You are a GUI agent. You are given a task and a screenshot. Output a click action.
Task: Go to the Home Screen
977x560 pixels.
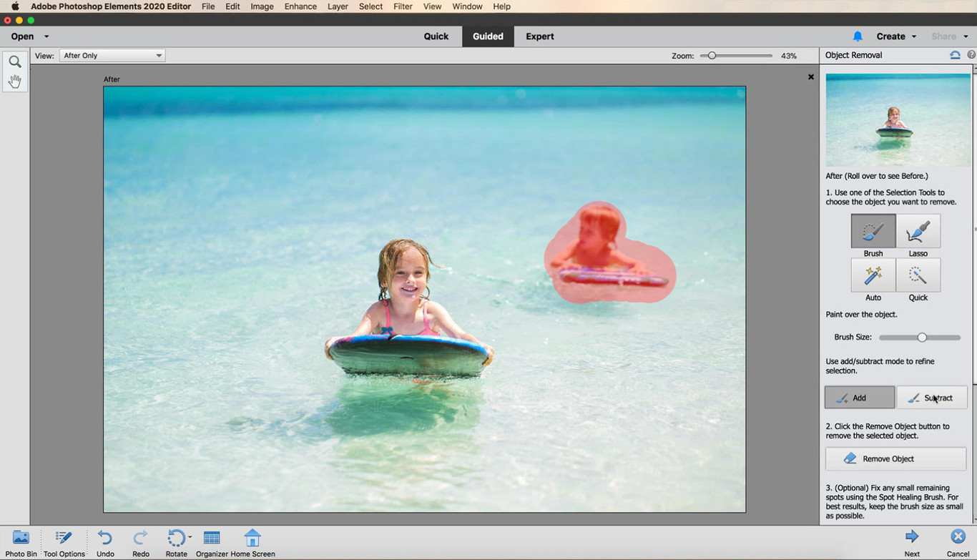(252, 538)
